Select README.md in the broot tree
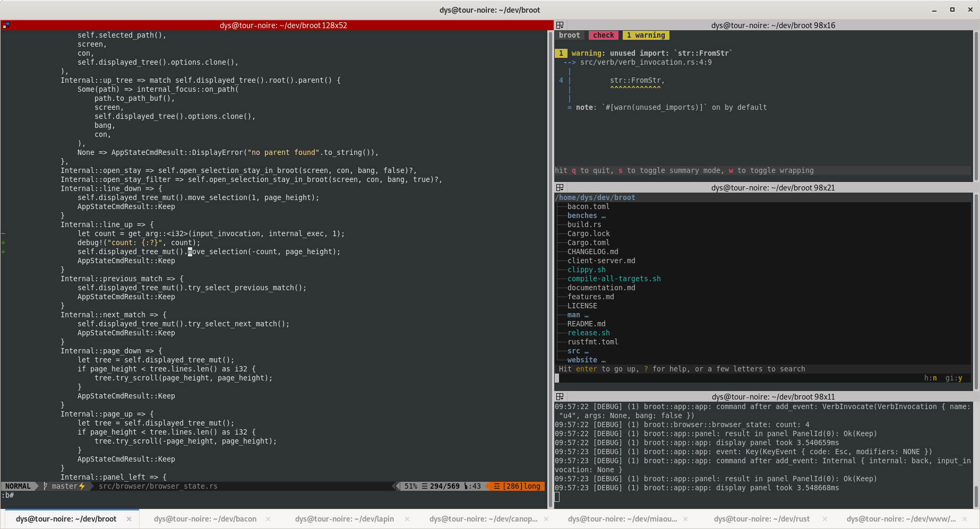Image resolution: width=980 pixels, height=529 pixels. point(587,324)
